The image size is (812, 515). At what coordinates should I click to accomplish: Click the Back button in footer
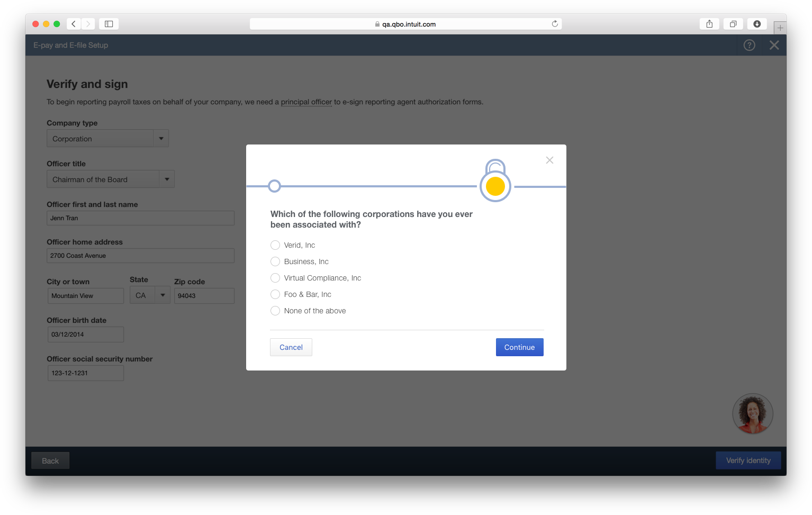[50, 460]
